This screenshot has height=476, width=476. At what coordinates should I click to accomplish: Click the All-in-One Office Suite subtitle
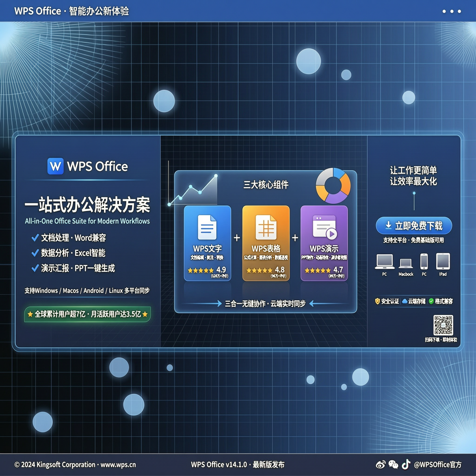(87, 221)
